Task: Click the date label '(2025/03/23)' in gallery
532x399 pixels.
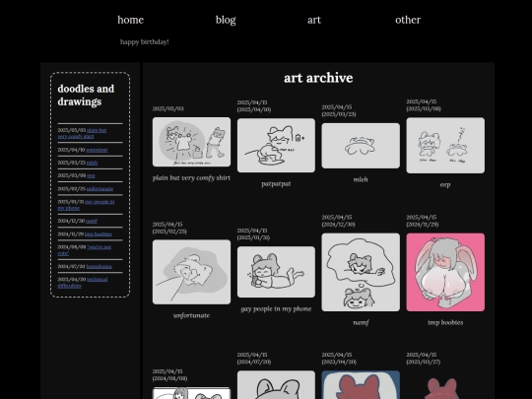Action: (x=339, y=114)
